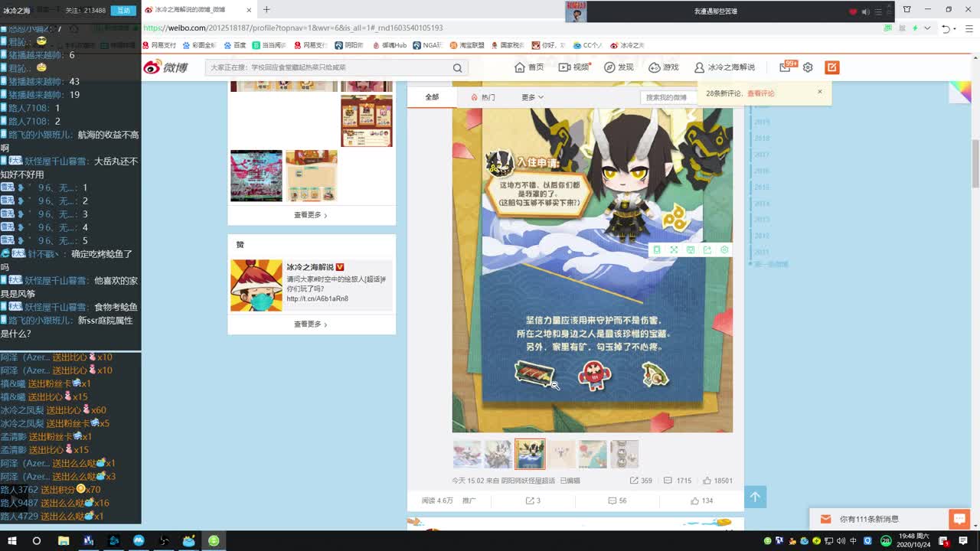This screenshot has width=980, height=551.
Task: Select second image thumbnail below post
Action: (498, 454)
